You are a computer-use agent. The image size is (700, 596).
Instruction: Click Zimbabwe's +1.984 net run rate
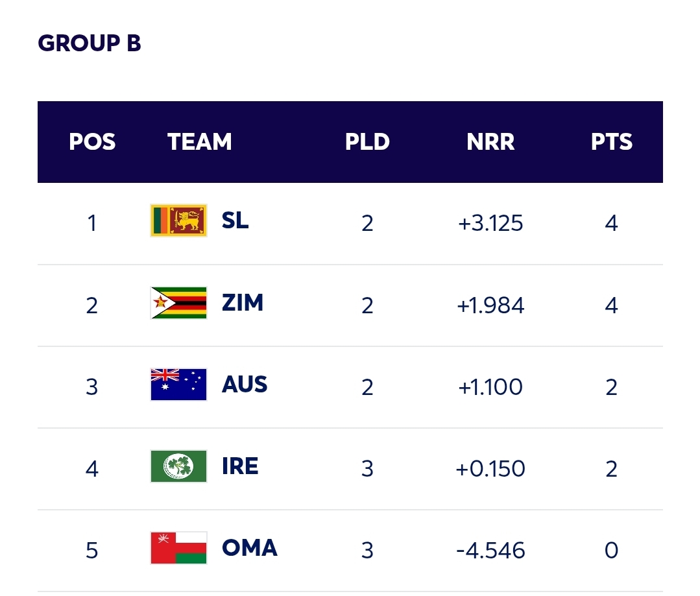coord(490,305)
